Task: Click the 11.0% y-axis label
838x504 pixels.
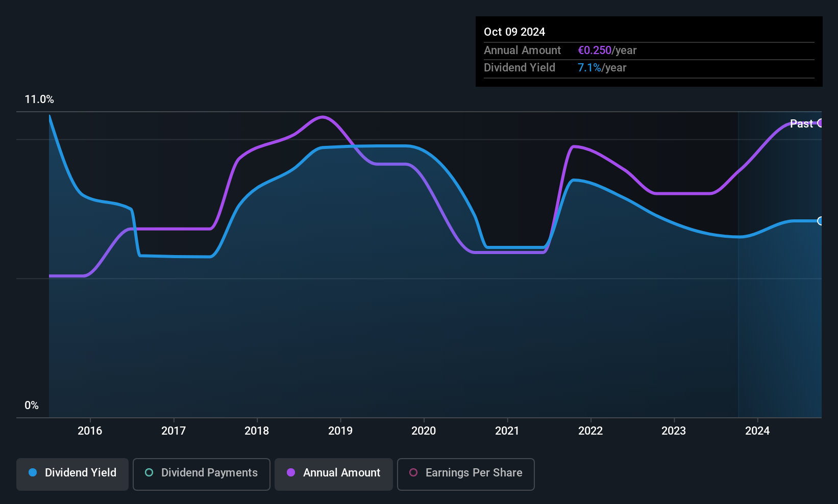Action: (39, 99)
